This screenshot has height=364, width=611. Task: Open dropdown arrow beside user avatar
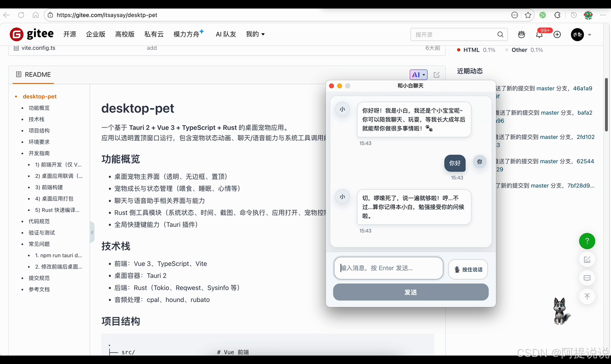tap(590, 35)
